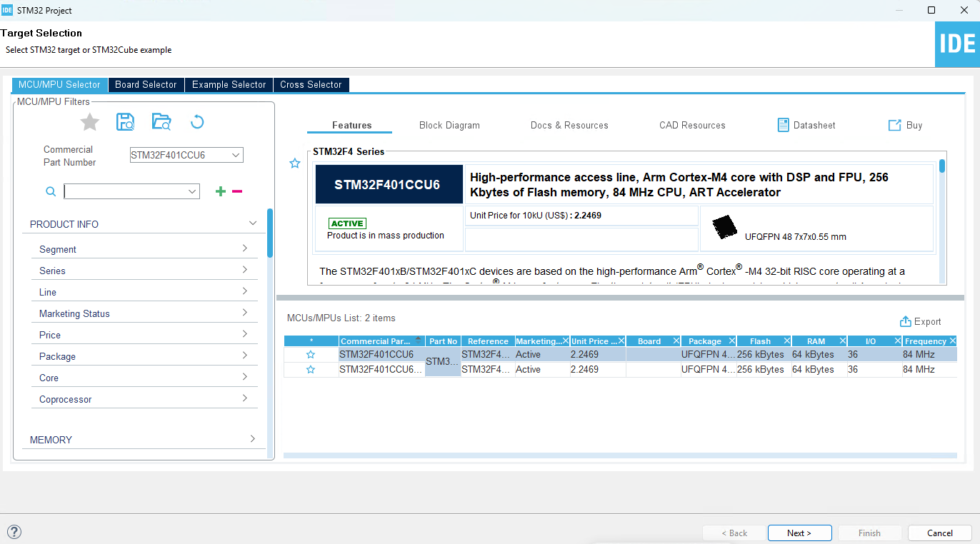Screen dimensions: 980x544
Task: Open the help question mark icon
Action: tap(14, 532)
